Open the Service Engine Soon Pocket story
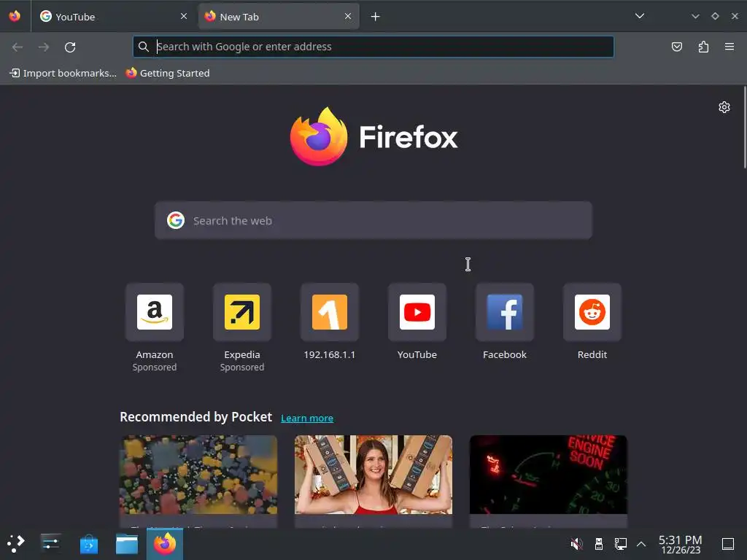Image resolution: width=747 pixels, height=560 pixels. click(x=549, y=475)
